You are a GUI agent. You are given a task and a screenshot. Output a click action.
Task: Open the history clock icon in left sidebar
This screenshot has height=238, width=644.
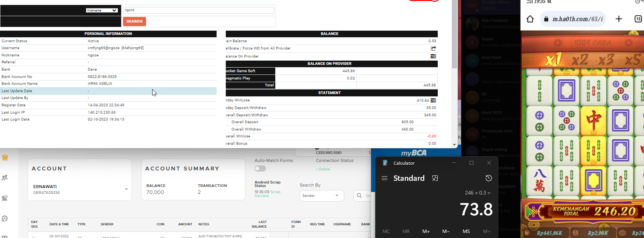point(5,218)
